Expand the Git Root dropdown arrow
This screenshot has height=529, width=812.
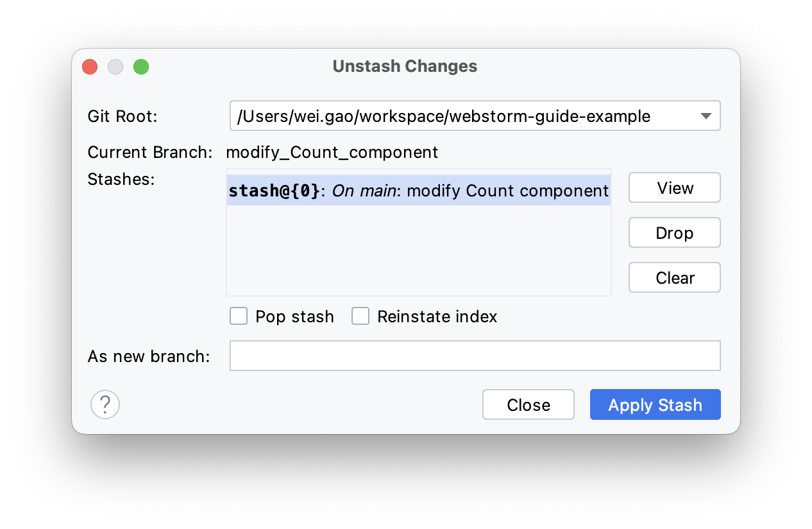706,116
